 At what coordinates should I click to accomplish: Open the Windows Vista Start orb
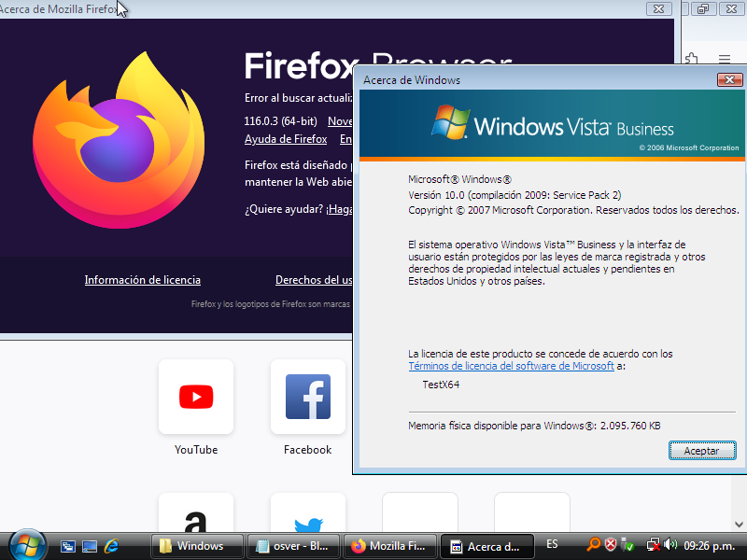[x=27, y=545]
